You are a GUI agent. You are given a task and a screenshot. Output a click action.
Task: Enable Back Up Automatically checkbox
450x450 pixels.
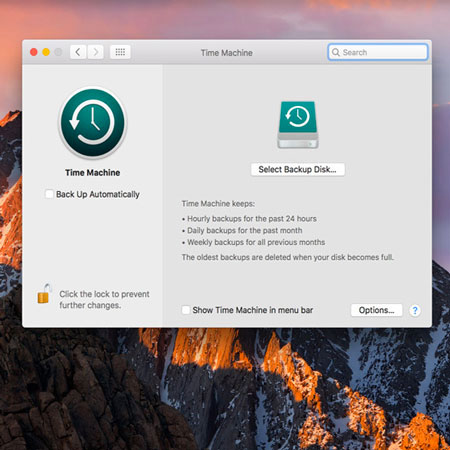pos(49,194)
